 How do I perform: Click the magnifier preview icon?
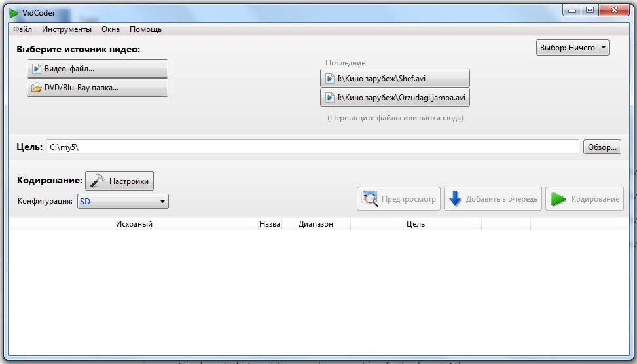(370, 198)
